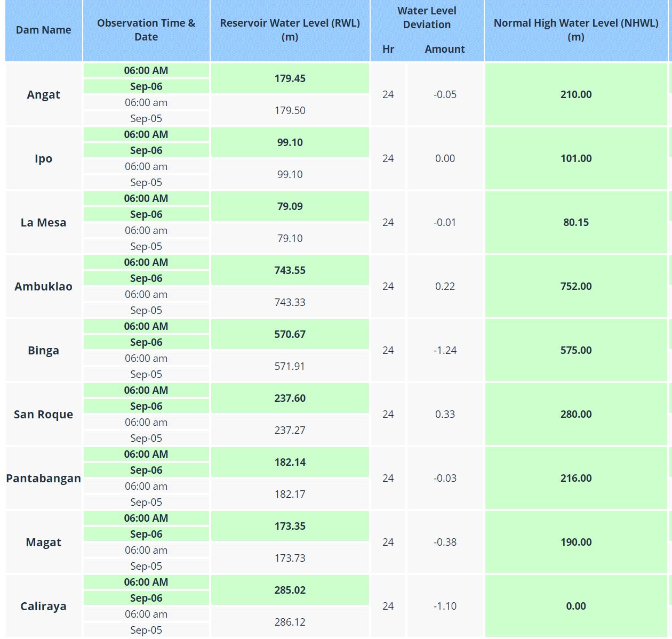672x639 pixels.
Task: Select Ambuklao's Sep-05 level 743.33
Action: tap(290, 302)
